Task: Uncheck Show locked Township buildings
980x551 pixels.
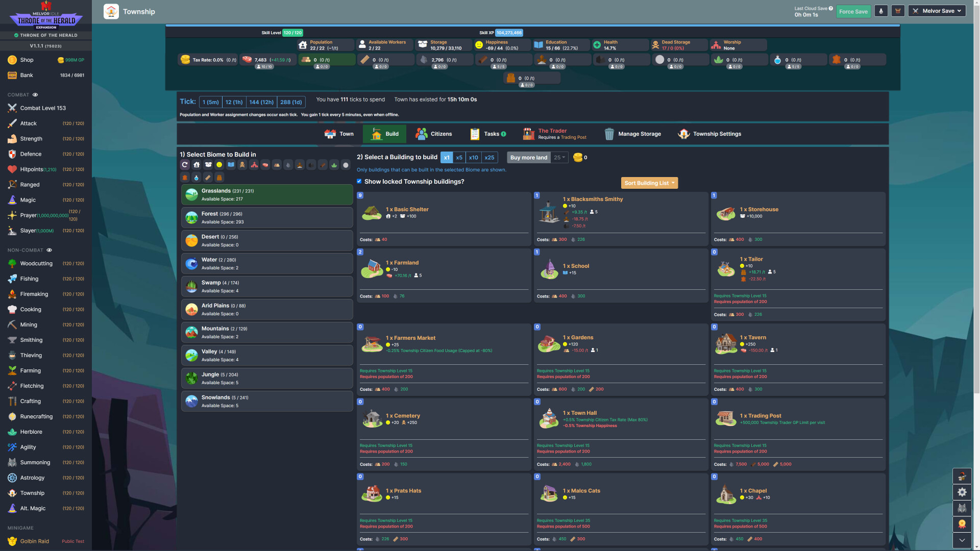Action: [359, 181]
